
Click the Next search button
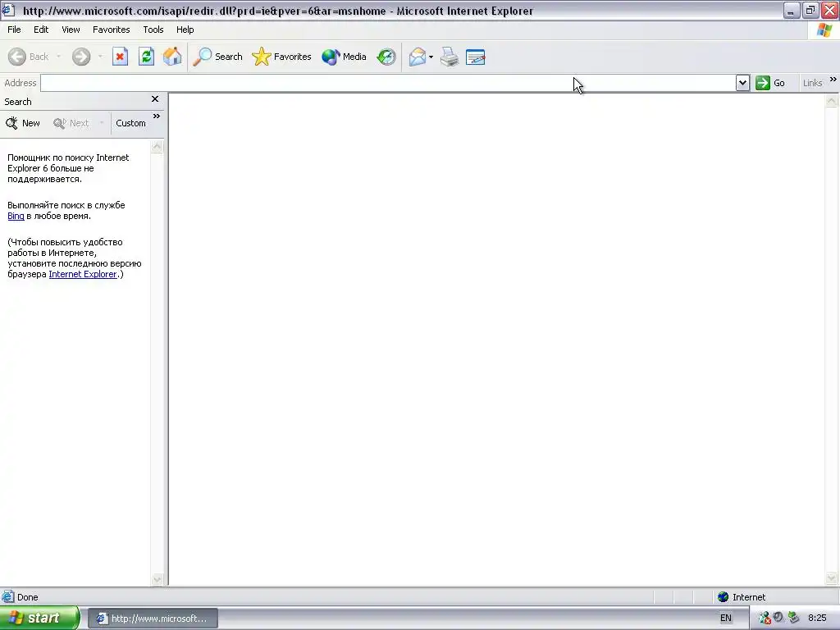click(x=71, y=123)
